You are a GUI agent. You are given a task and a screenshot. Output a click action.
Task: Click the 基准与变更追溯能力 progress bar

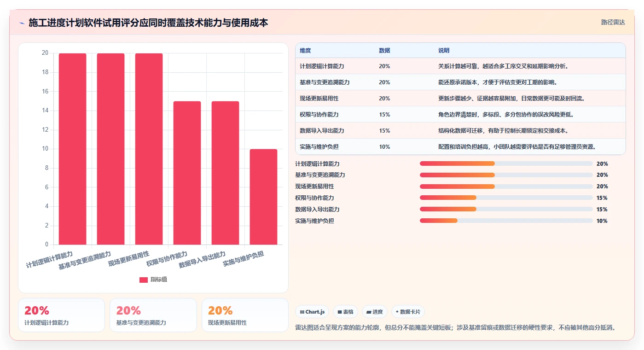506,175
